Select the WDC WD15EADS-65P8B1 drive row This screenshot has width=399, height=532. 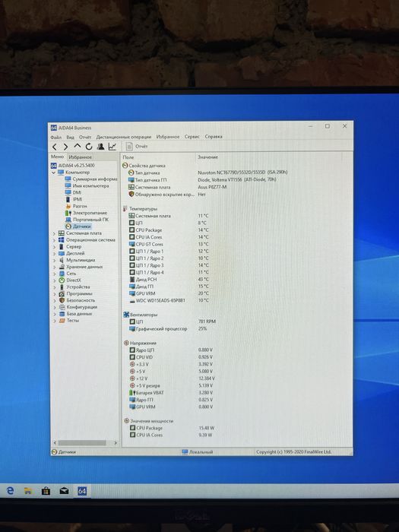[169, 301]
